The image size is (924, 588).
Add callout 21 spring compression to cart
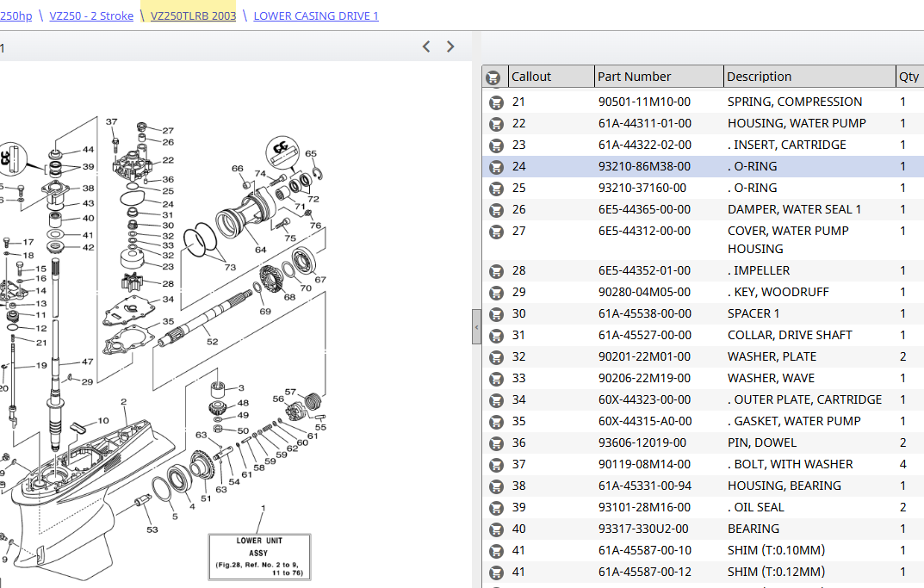tap(496, 102)
